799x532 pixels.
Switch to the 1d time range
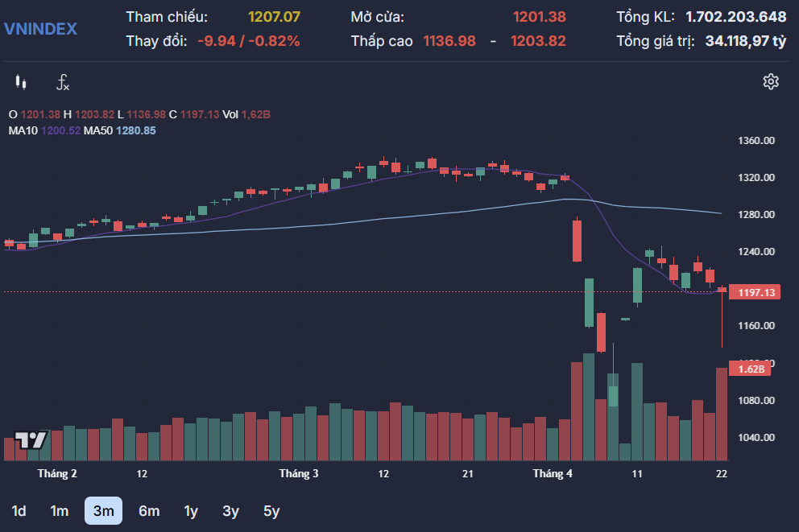click(19, 510)
